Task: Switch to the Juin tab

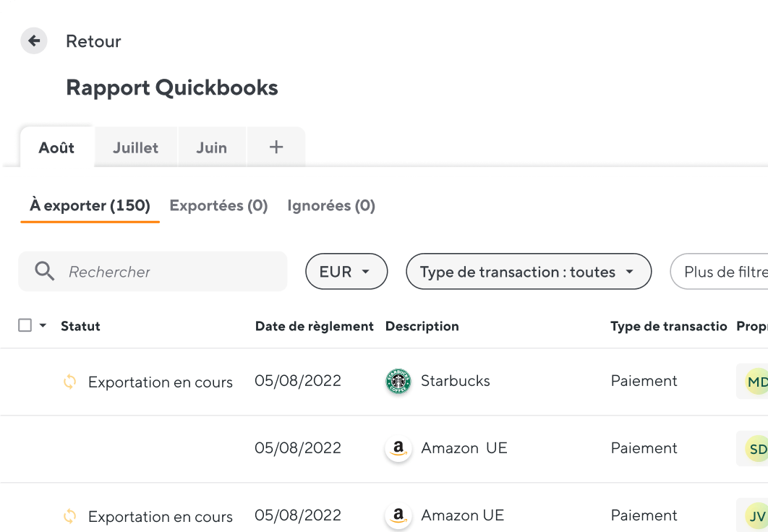Action: 212,147
